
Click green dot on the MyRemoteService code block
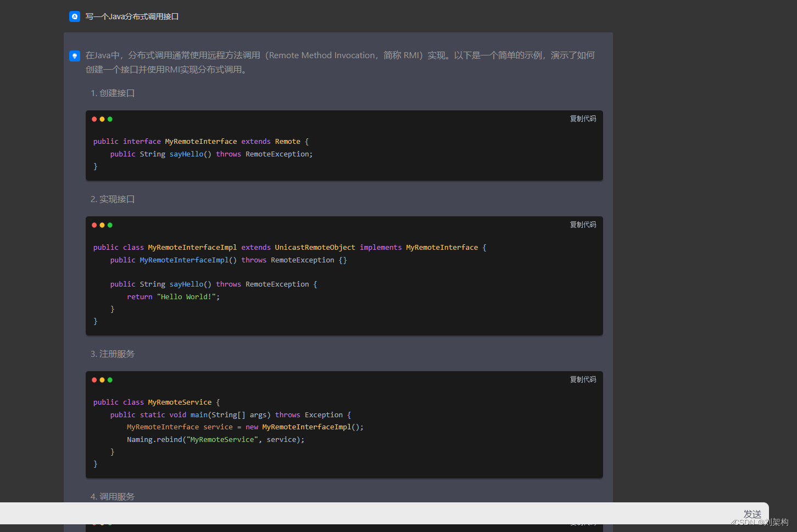(110, 380)
